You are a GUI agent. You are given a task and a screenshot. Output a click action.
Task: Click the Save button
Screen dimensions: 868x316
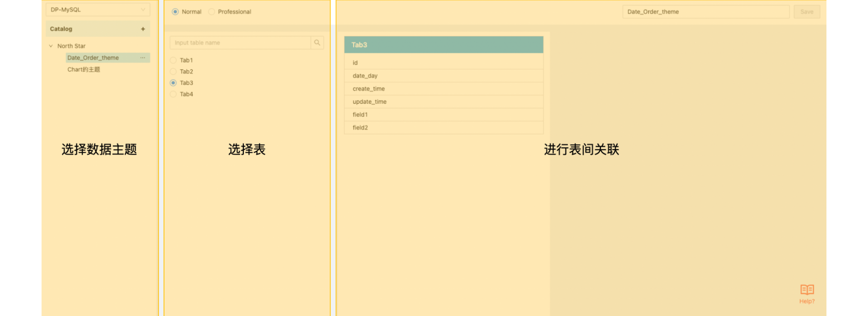pyautogui.click(x=807, y=12)
